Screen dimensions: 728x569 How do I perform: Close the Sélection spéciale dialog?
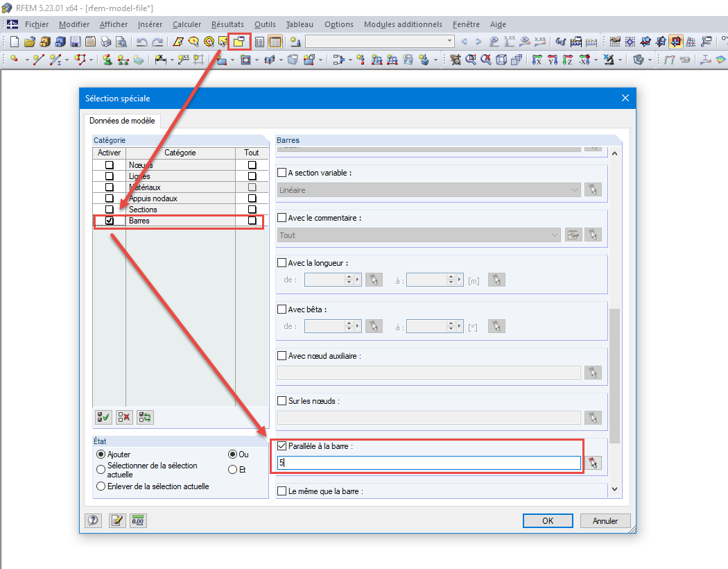pyautogui.click(x=625, y=98)
